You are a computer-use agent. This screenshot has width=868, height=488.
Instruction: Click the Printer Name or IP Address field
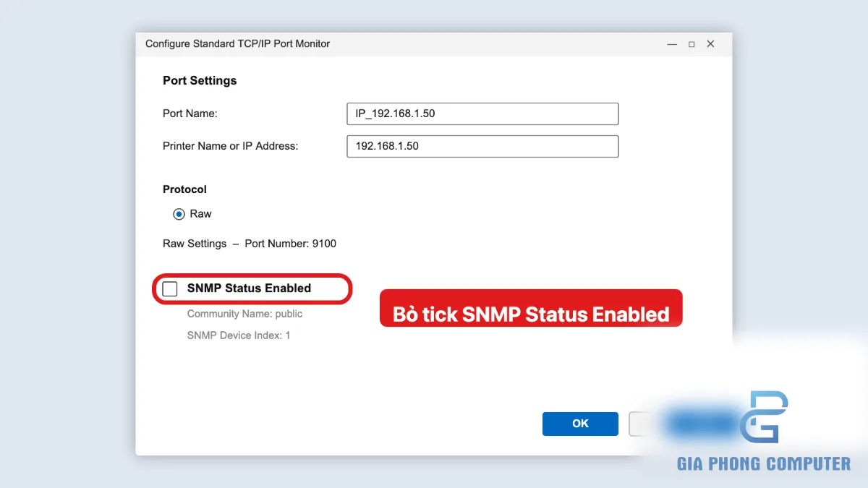pyautogui.click(x=482, y=146)
